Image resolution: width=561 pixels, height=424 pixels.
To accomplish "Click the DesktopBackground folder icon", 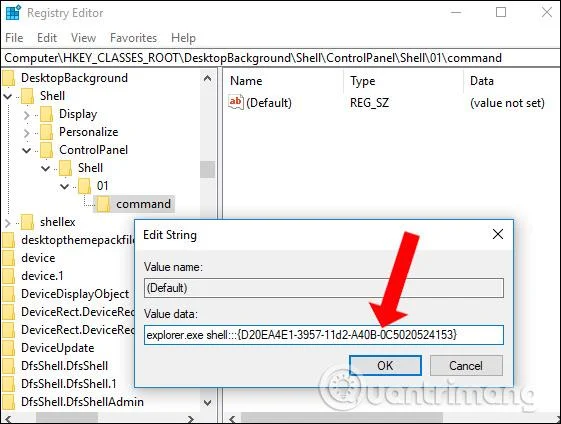I will coord(8,78).
